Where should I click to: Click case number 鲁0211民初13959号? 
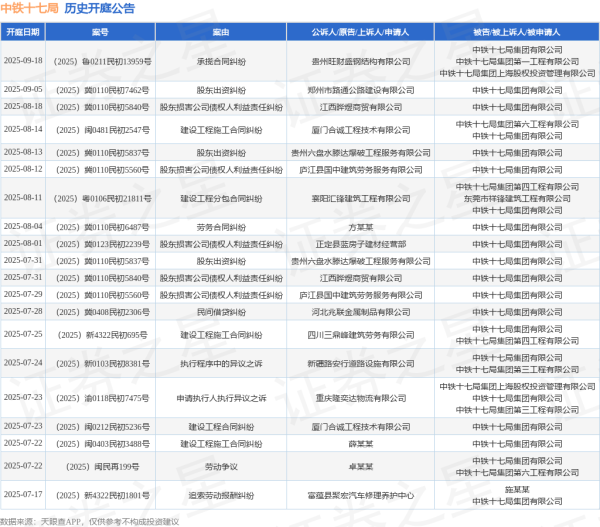click(x=102, y=62)
